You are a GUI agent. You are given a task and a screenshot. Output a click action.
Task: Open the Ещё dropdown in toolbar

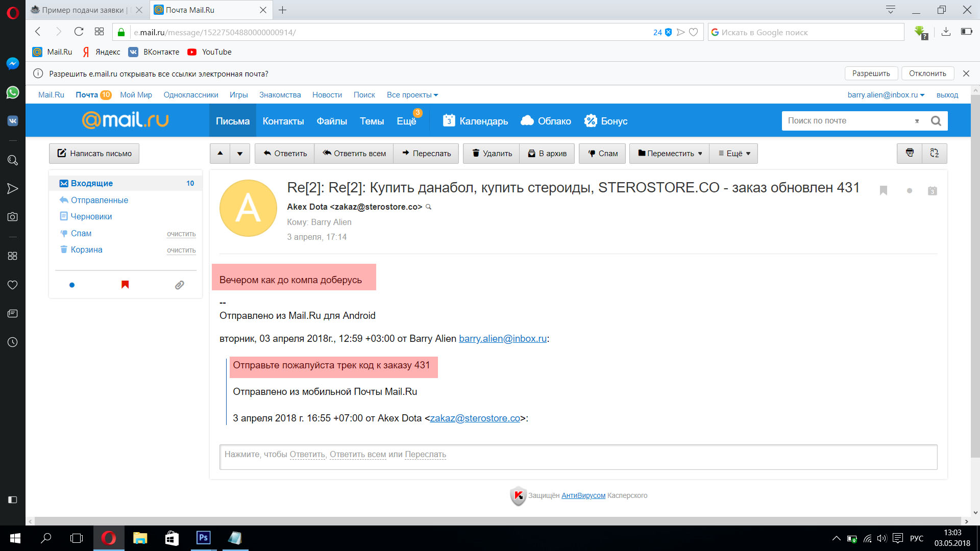tap(734, 153)
